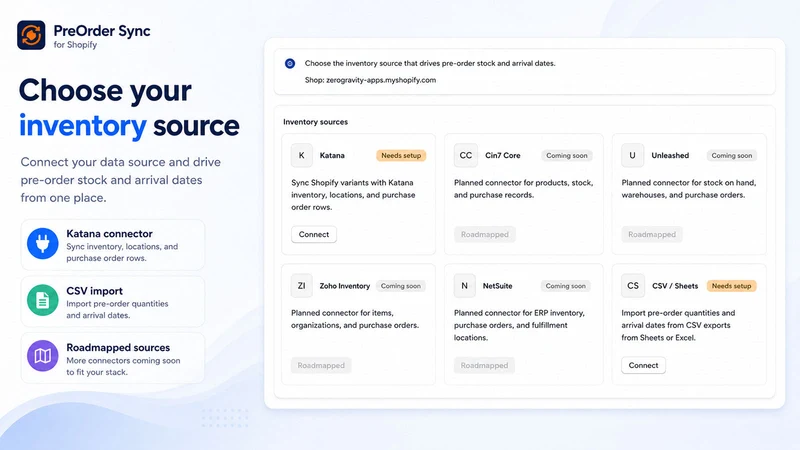Screen dimensions: 800x450
Task: Click Roadmapped button under Cin7 Core
Action: point(485,234)
